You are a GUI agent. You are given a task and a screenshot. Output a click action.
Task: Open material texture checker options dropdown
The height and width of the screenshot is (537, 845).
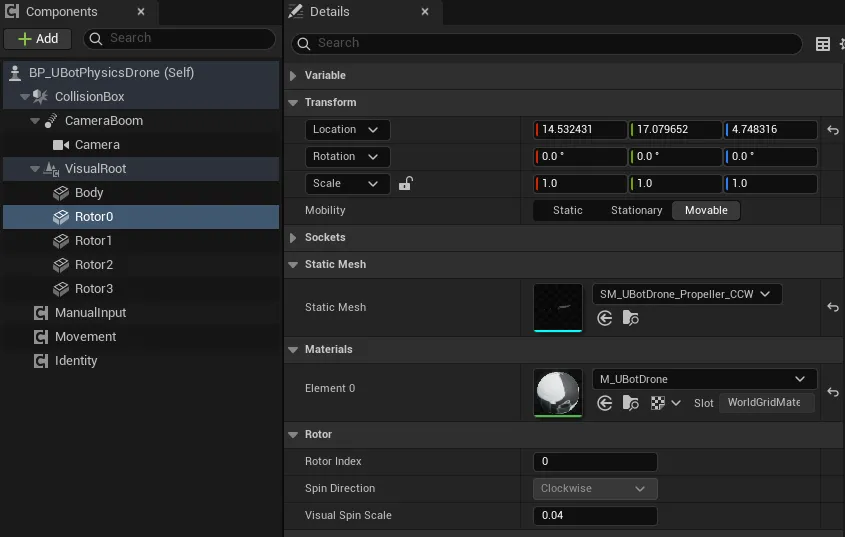click(666, 403)
